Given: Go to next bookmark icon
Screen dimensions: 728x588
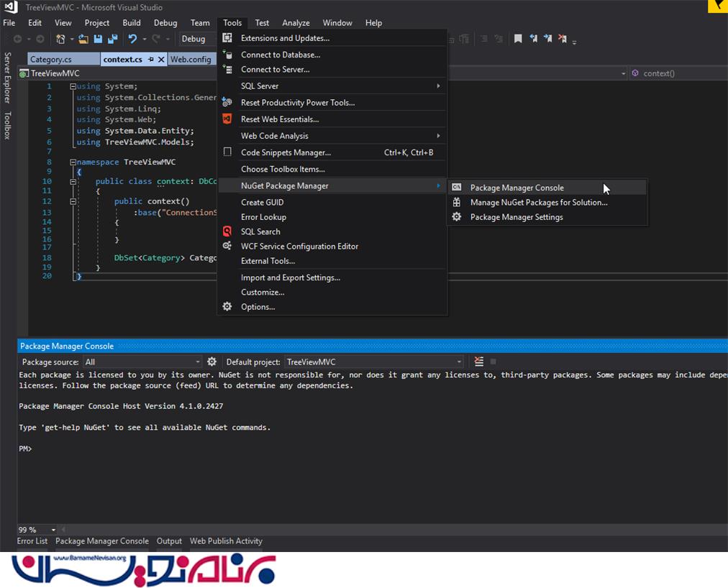Looking at the screenshot, I should tap(548, 39).
